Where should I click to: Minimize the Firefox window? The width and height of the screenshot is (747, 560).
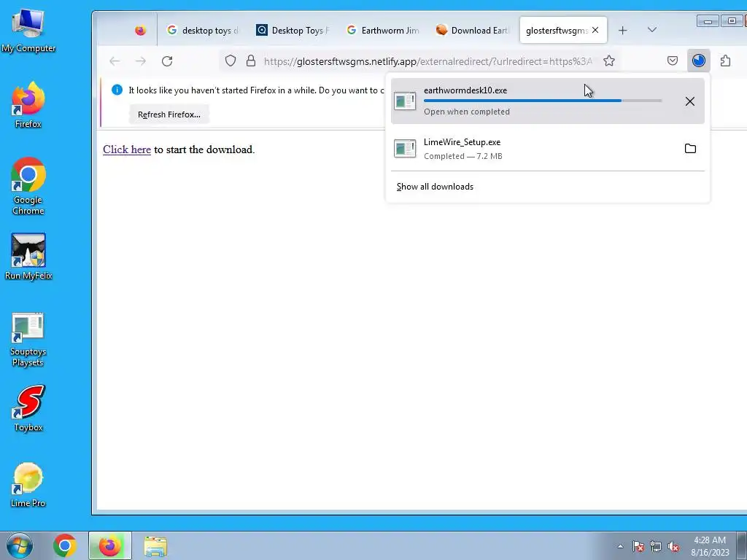click(x=708, y=21)
